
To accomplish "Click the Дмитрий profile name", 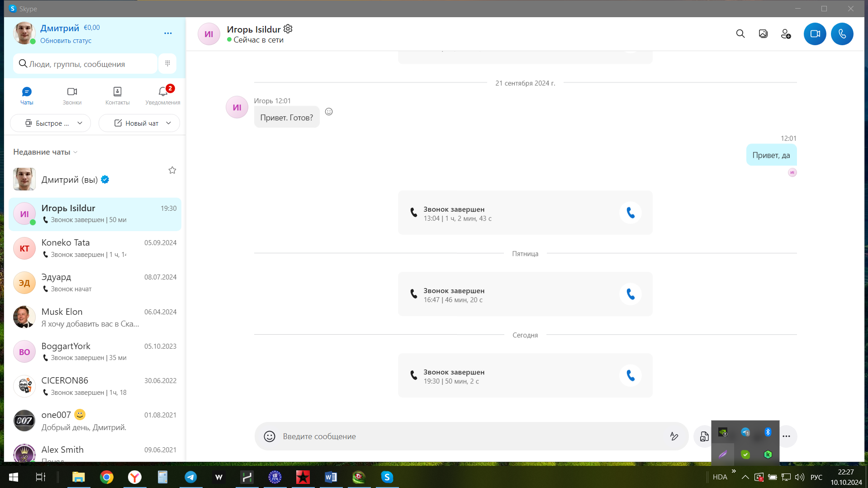I will pyautogui.click(x=60, y=28).
